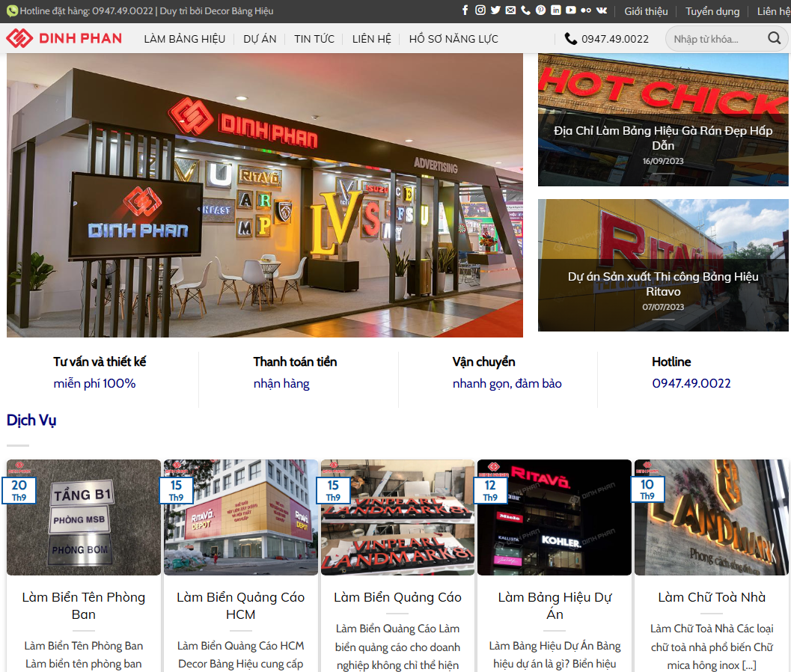
Task: Open the Pinterest icon
Action: click(541, 10)
